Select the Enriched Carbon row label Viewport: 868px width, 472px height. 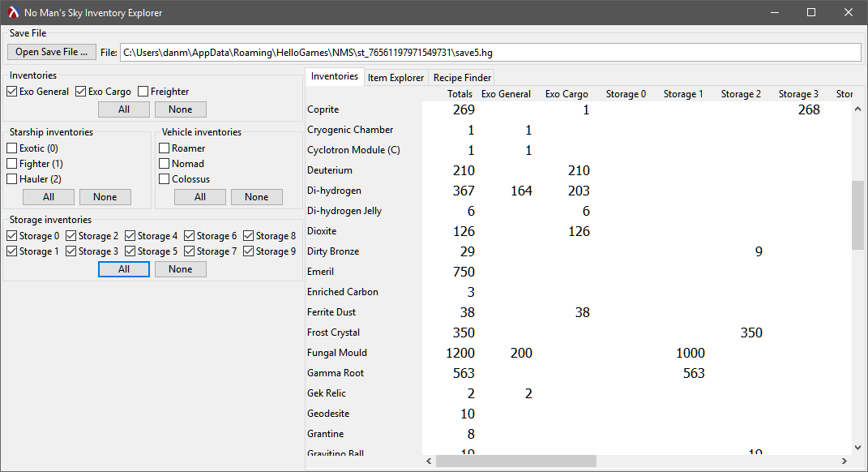pos(343,292)
